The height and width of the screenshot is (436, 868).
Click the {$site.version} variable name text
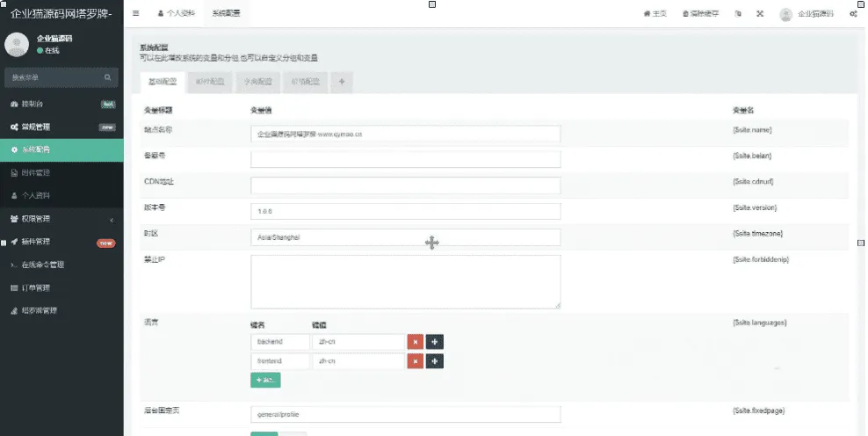coord(755,207)
